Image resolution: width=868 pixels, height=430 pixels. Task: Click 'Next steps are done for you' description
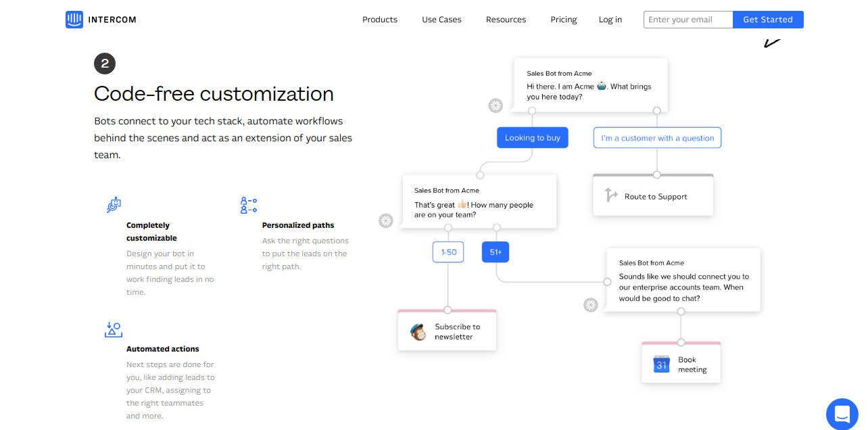tap(170, 390)
